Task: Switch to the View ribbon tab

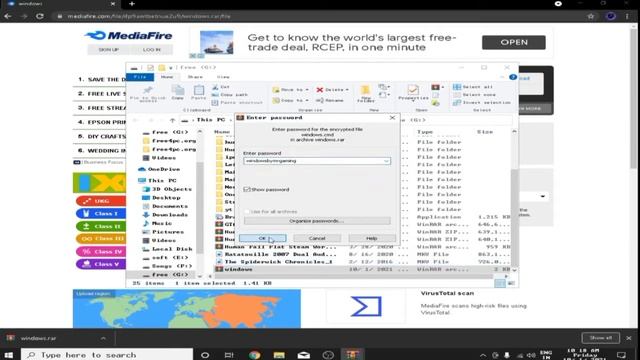Action: pyautogui.click(x=223, y=77)
